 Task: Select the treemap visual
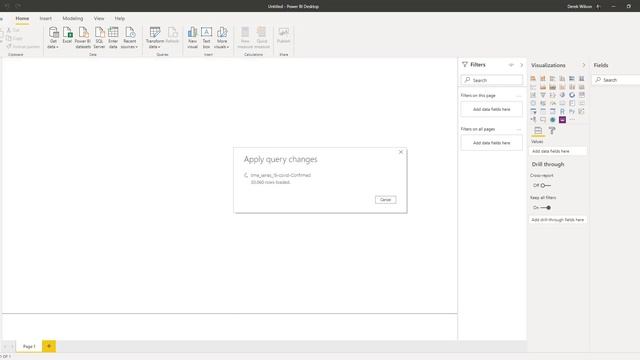[582, 95]
